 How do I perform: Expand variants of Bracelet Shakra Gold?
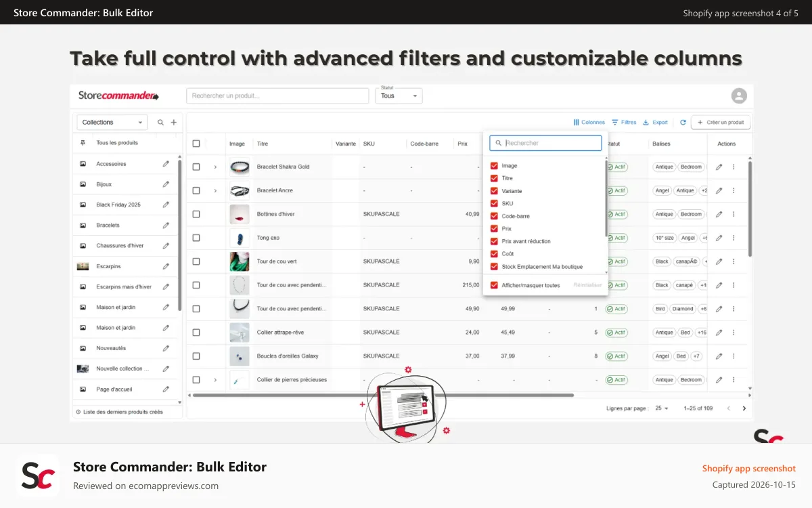point(215,167)
